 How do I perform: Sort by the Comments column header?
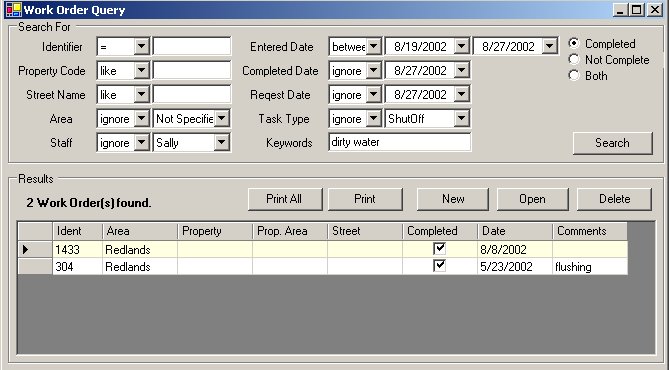point(590,231)
